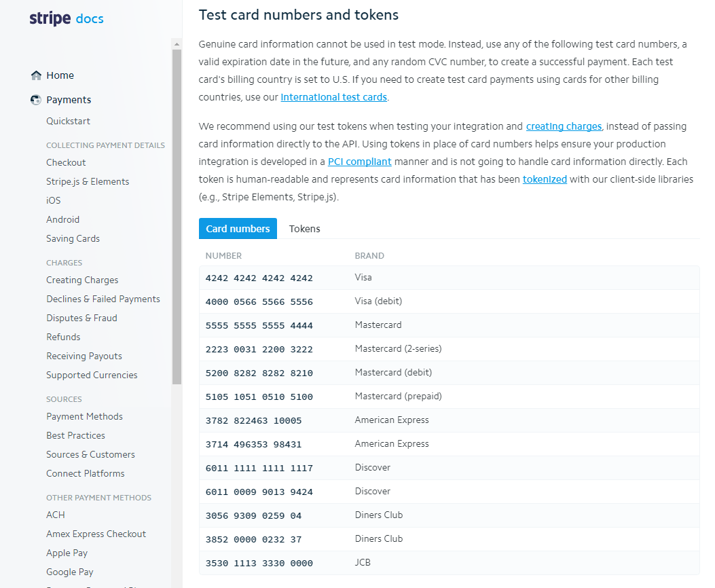Open Creating Charges sidebar item

point(83,280)
